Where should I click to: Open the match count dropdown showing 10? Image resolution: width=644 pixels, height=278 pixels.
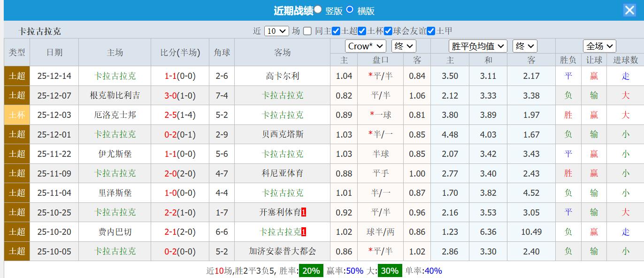[276, 30]
